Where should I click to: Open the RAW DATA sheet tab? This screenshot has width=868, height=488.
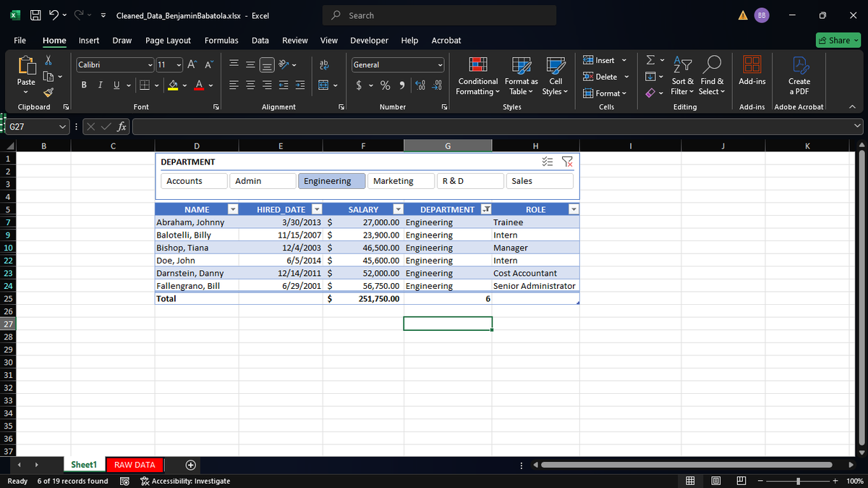click(x=135, y=465)
